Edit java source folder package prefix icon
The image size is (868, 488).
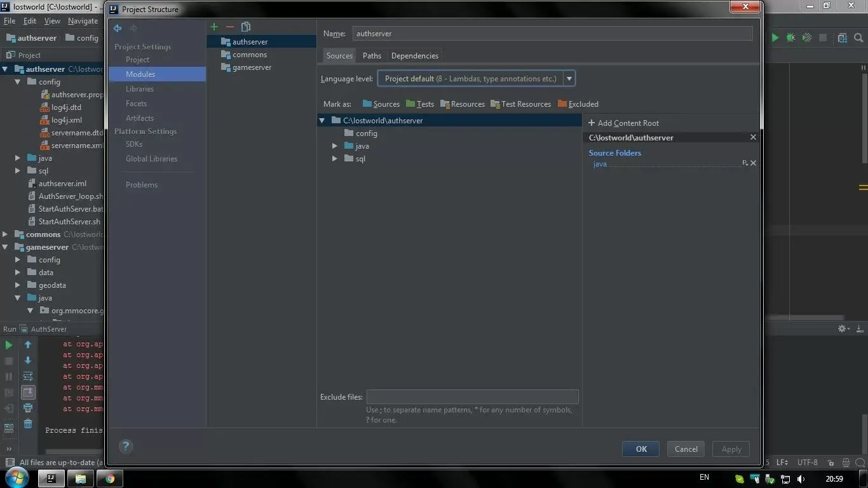coord(745,163)
